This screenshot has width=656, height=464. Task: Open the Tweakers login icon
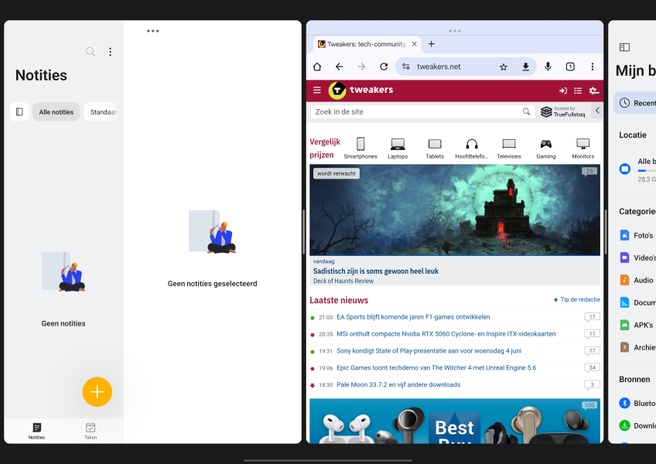tap(563, 90)
